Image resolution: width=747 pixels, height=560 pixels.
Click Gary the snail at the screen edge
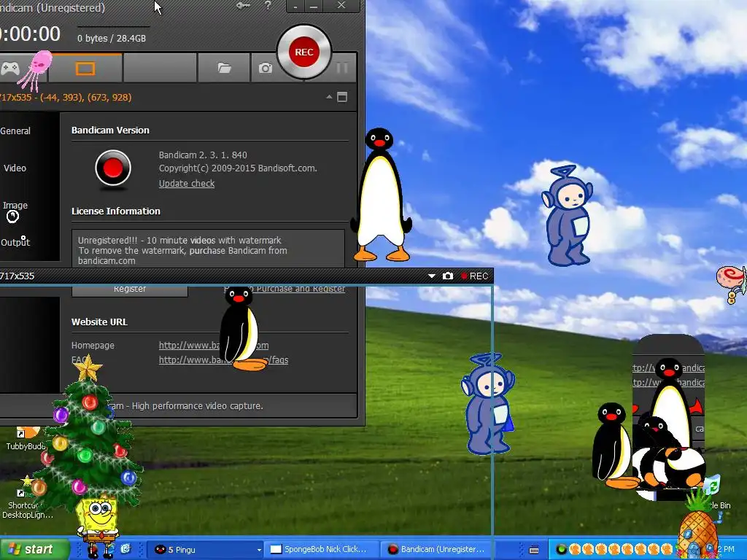pyautogui.click(x=732, y=284)
